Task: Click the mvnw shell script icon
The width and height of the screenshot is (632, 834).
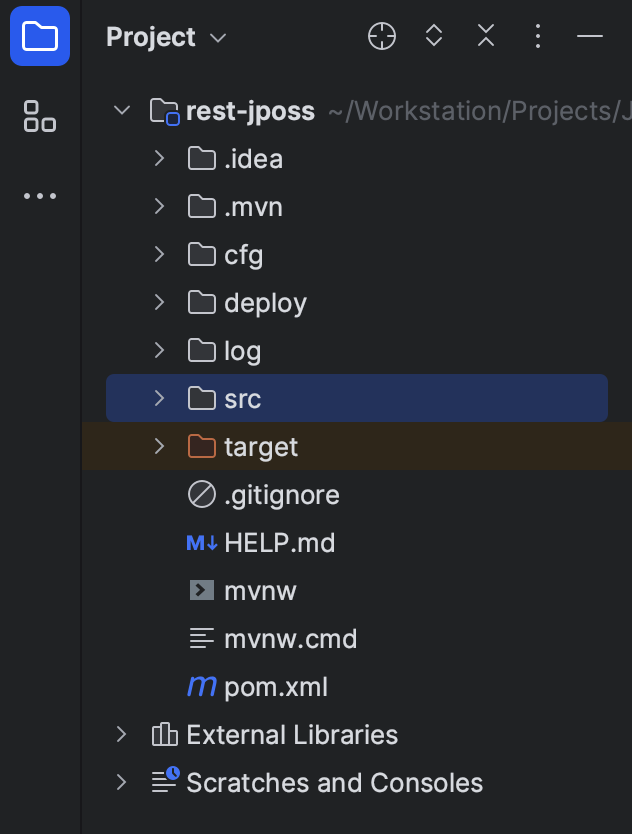Action: coord(202,590)
